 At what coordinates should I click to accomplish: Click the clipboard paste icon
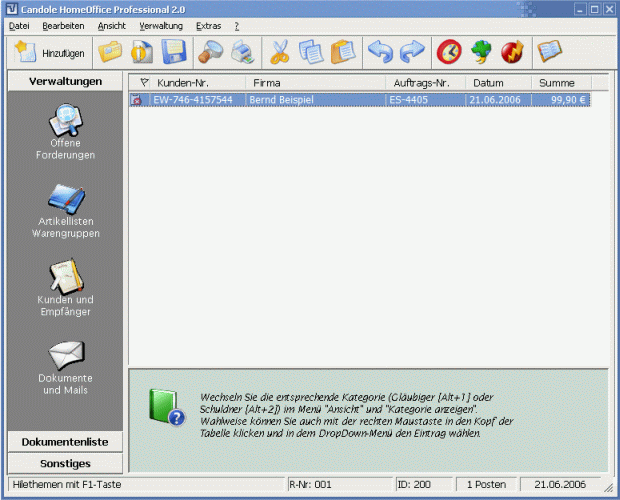point(343,51)
